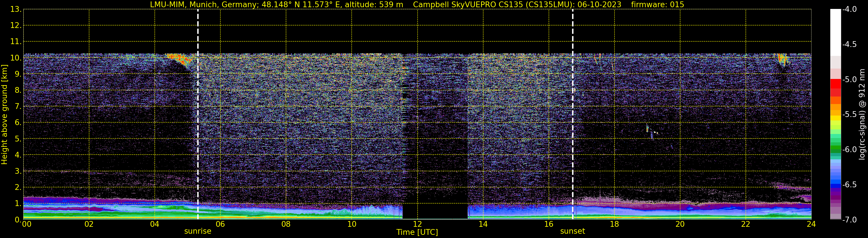Click the 'Height above ground [km]' axis title

[x=4, y=115]
